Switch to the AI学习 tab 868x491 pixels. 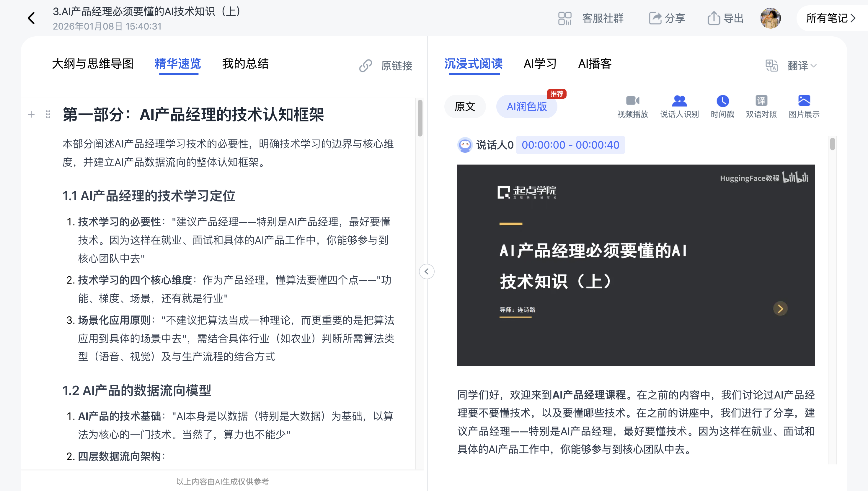click(540, 64)
